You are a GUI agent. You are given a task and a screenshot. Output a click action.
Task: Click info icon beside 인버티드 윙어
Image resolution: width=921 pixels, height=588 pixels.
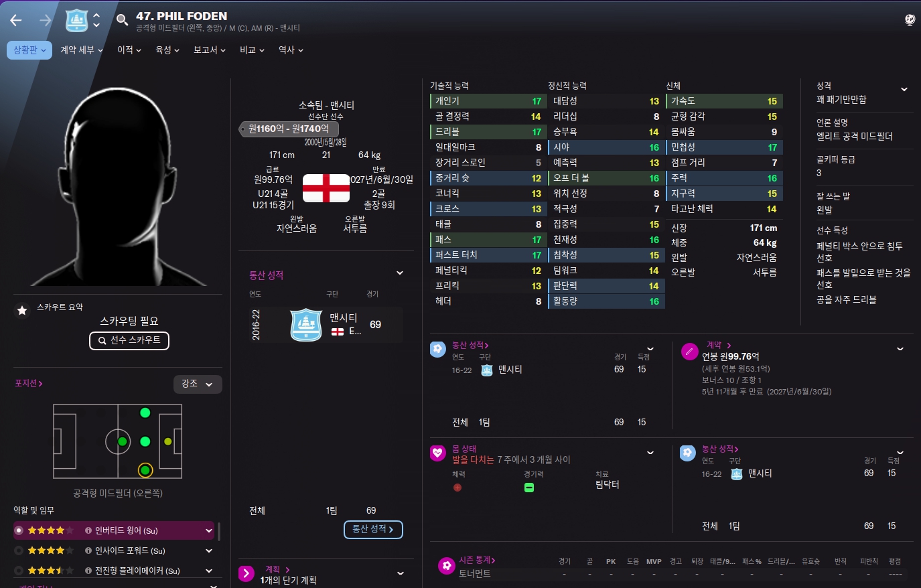pyautogui.click(x=88, y=530)
